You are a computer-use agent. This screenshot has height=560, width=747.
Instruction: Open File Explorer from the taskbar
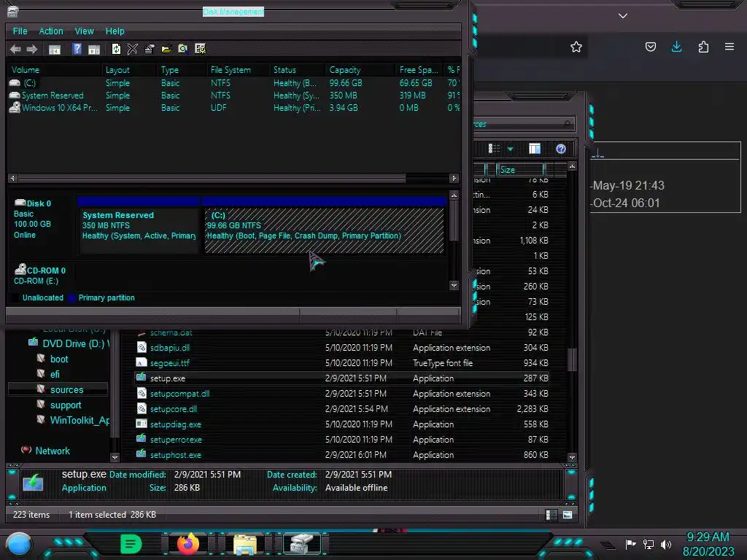[245, 544]
